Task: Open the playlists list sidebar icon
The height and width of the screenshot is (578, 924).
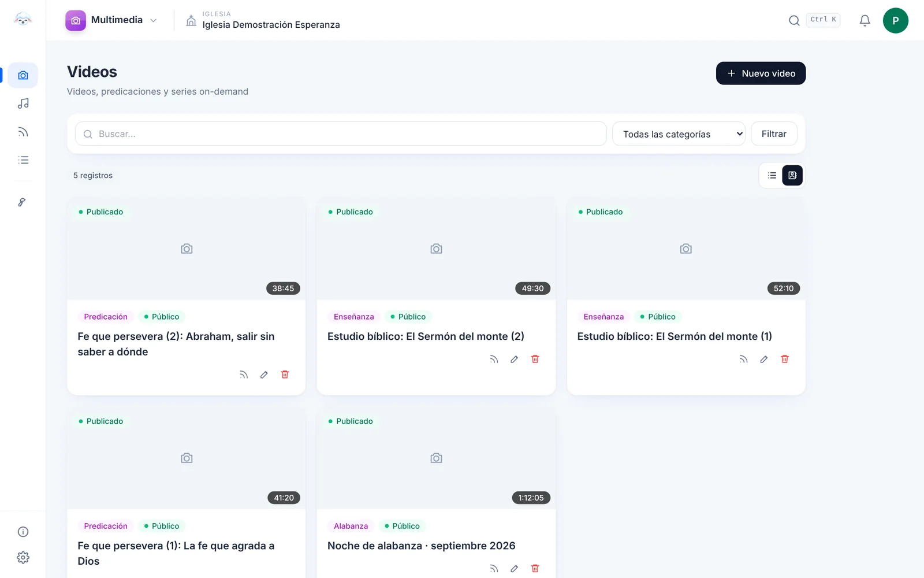Action: pyautogui.click(x=23, y=160)
